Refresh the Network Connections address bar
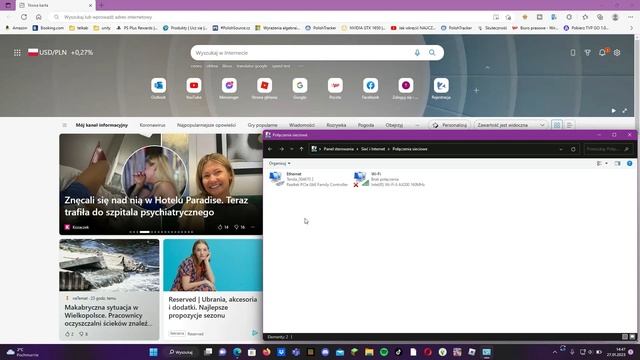The width and height of the screenshot is (640, 360). (x=573, y=149)
